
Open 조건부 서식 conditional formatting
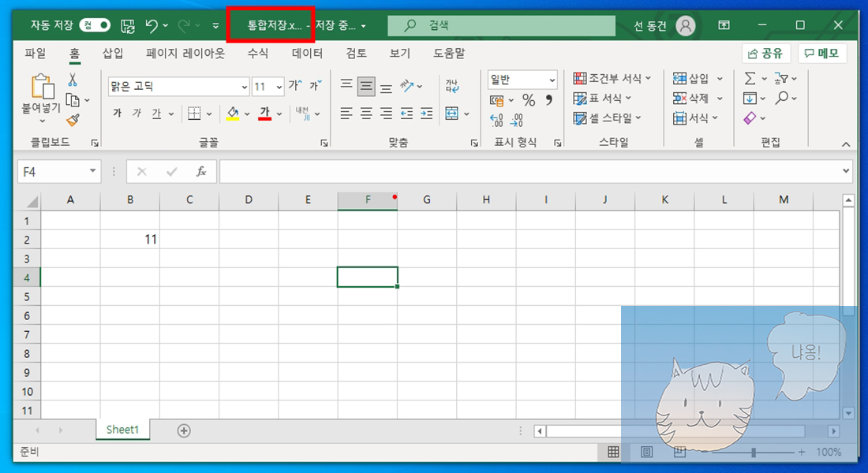pos(612,79)
